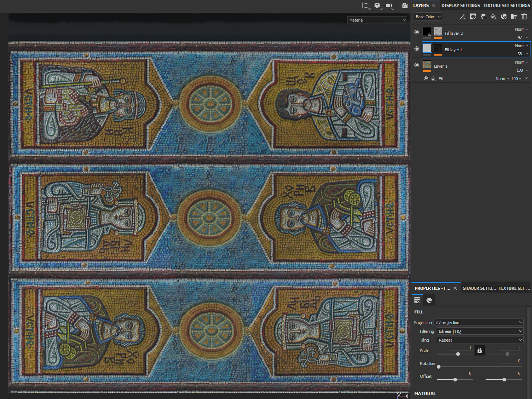Hide Fill layer 2 visibility
This screenshot has height=399, width=532.
(x=417, y=32)
